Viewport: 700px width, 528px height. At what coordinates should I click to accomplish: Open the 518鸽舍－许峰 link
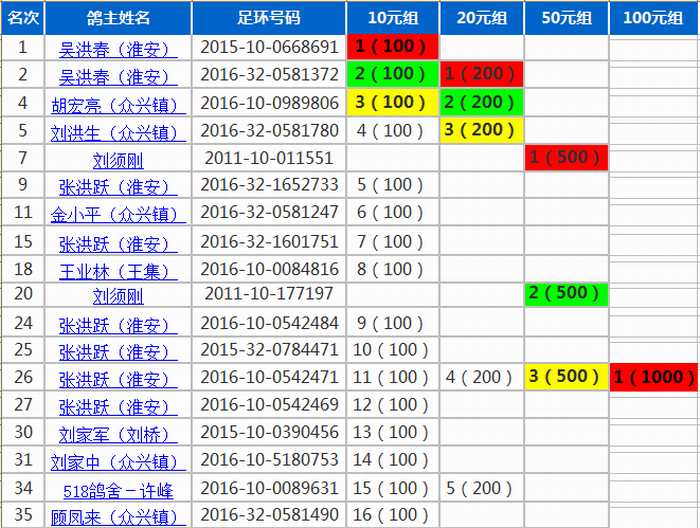click(118, 490)
